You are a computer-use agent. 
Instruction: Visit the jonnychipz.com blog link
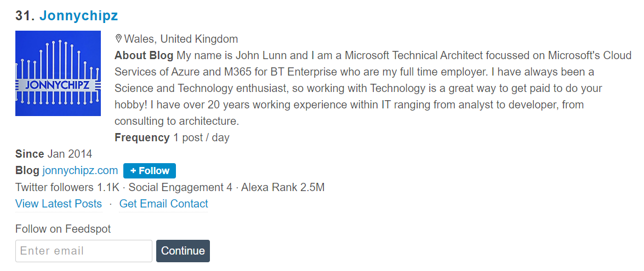click(x=80, y=170)
